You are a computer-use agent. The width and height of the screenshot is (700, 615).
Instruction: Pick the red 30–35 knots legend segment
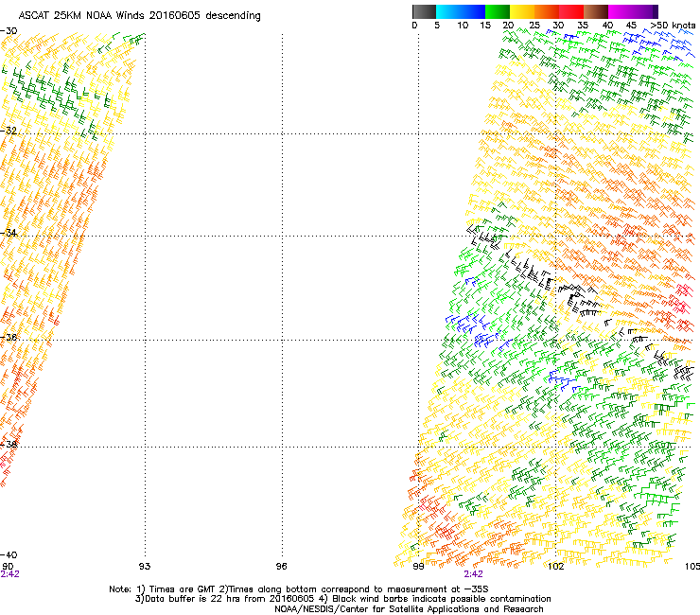571,11
